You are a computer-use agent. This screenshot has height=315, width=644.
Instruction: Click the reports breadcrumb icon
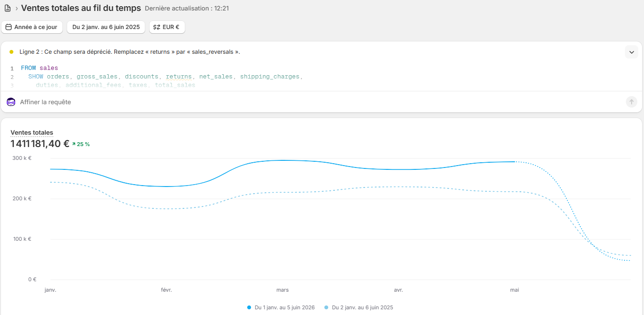8,8
